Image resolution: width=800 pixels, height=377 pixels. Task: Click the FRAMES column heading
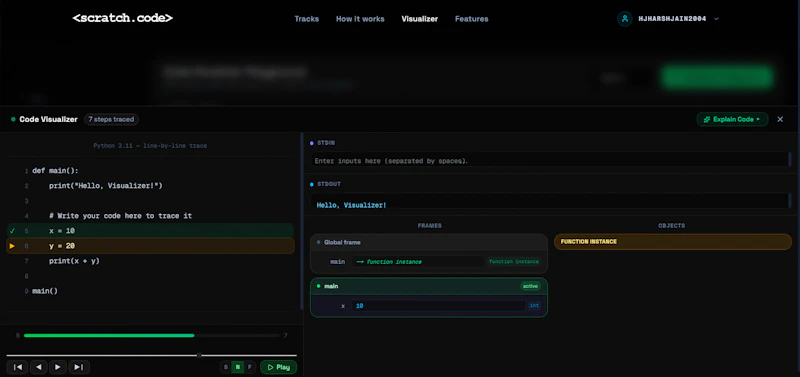tap(430, 225)
